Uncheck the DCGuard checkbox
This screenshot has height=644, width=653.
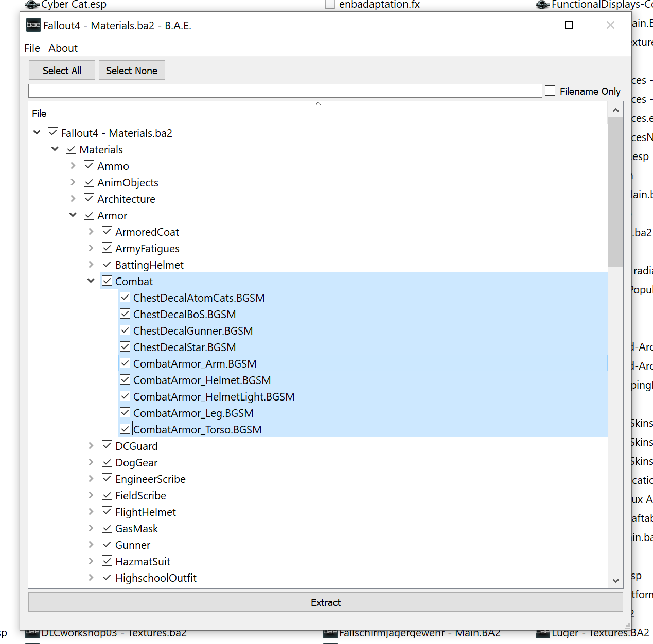tap(107, 446)
